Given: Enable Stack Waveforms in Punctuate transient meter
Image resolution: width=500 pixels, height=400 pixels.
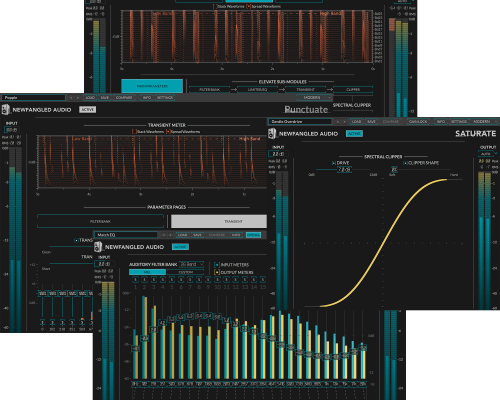Looking at the screenshot, I should (135, 132).
